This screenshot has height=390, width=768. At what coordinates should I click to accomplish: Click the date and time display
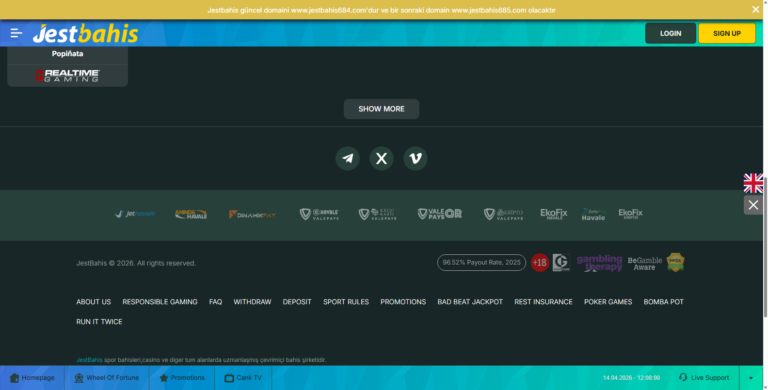coord(631,378)
